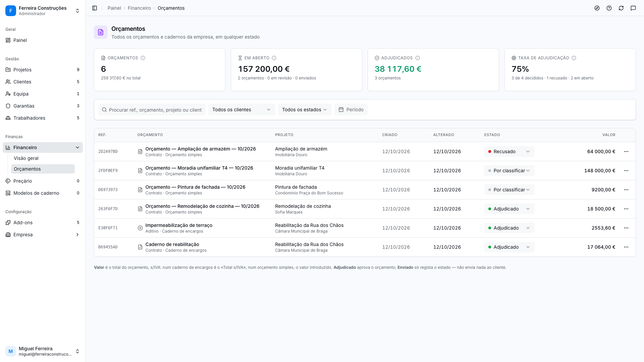
Task: Open actions menu for Caderno de reabilitação row
Action: 626,247
